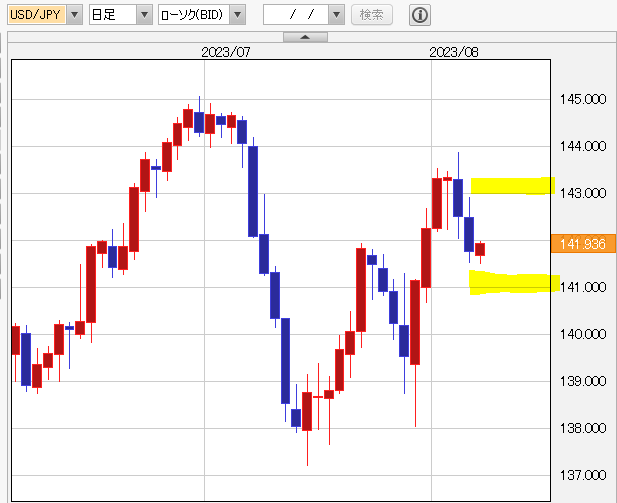Click the date search input field
The height and width of the screenshot is (503, 617).
296,15
